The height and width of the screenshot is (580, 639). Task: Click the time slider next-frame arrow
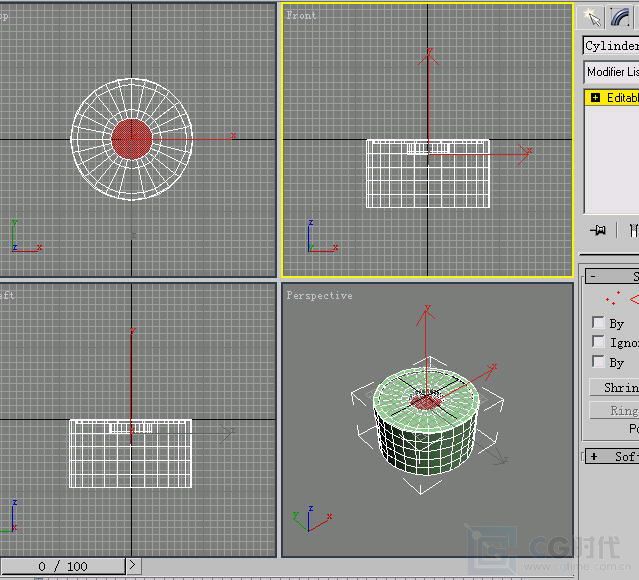[x=133, y=566]
